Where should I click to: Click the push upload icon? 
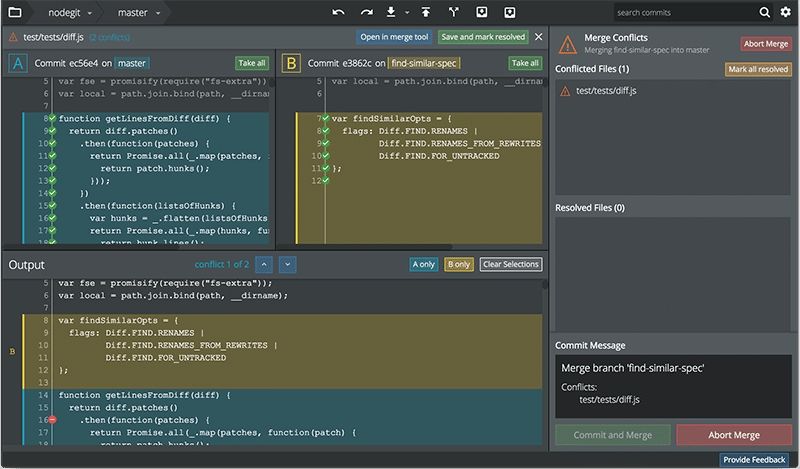coord(426,12)
